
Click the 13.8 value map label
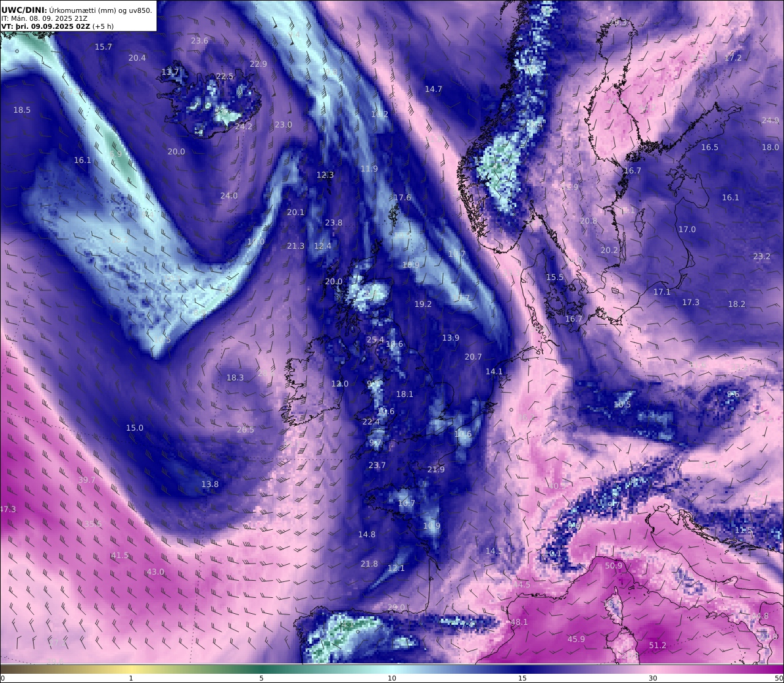tap(210, 485)
